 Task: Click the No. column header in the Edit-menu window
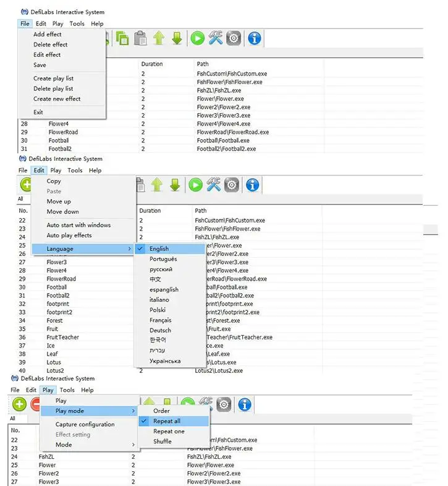(x=23, y=210)
